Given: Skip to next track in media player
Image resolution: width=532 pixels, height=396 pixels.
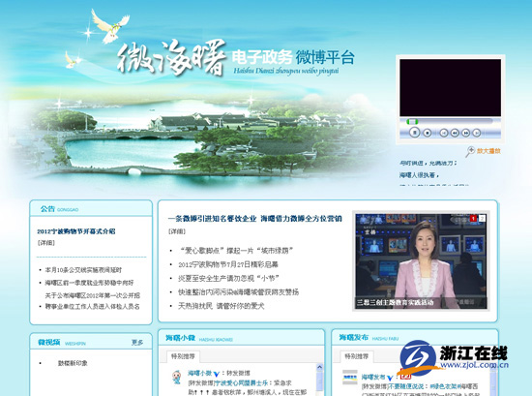Looking at the screenshot, I should pos(476,134).
